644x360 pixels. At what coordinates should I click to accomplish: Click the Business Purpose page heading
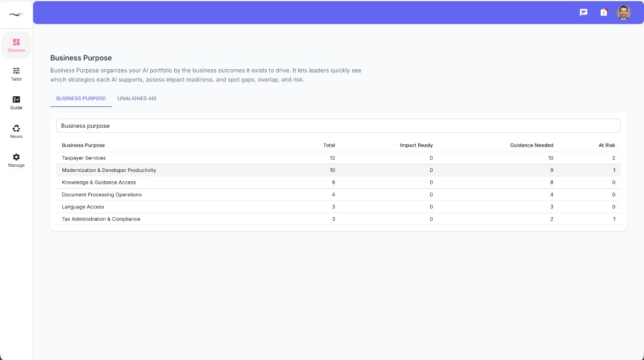pos(81,58)
